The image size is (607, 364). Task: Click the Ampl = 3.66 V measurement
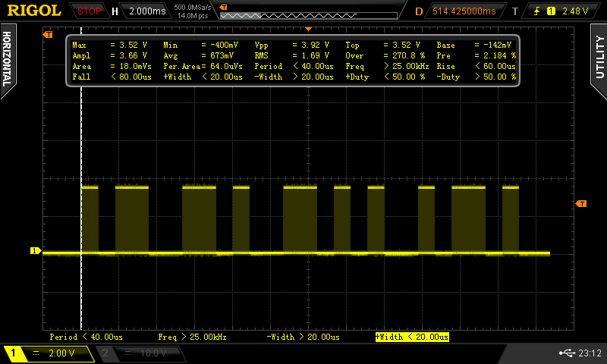click(x=109, y=55)
